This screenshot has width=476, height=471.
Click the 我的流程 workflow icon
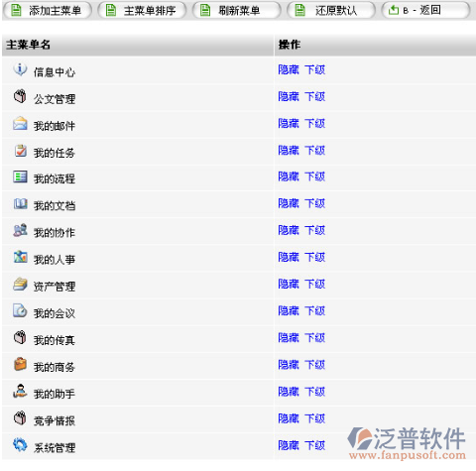(20, 177)
